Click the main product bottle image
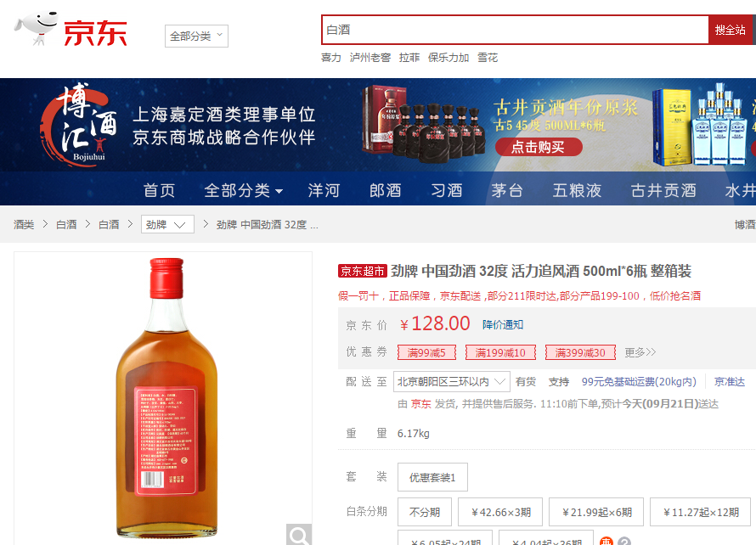Screen dimensions: 756x545 pyautogui.click(x=166, y=397)
